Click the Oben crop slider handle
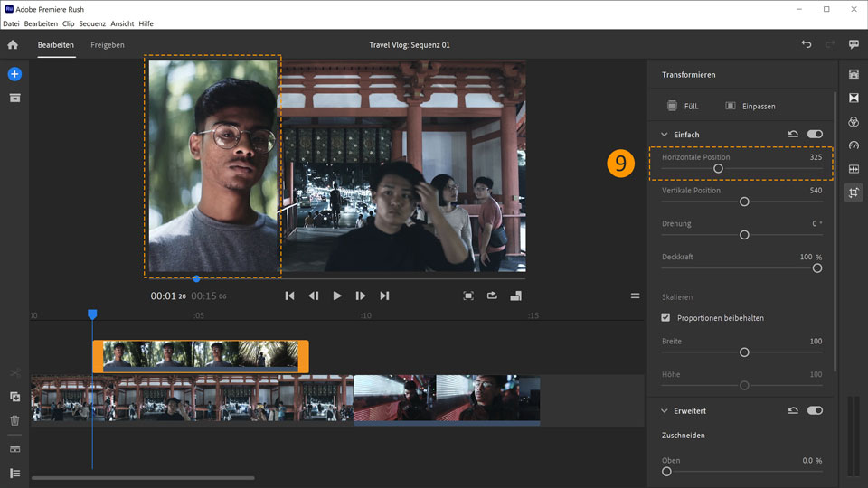Image resolution: width=868 pixels, height=488 pixels. pyautogui.click(x=666, y=472)
